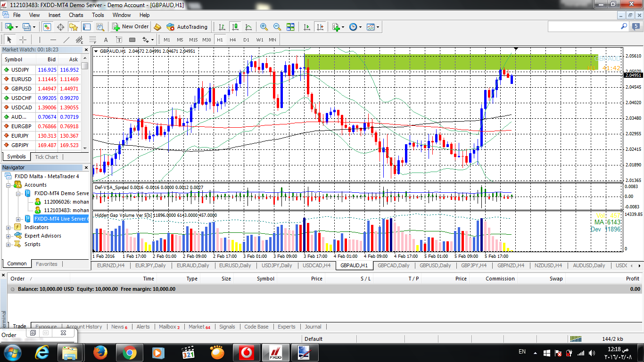The image size is (644, 362).
Task: Switch to Candlesticks chart display
Action: 235,27
